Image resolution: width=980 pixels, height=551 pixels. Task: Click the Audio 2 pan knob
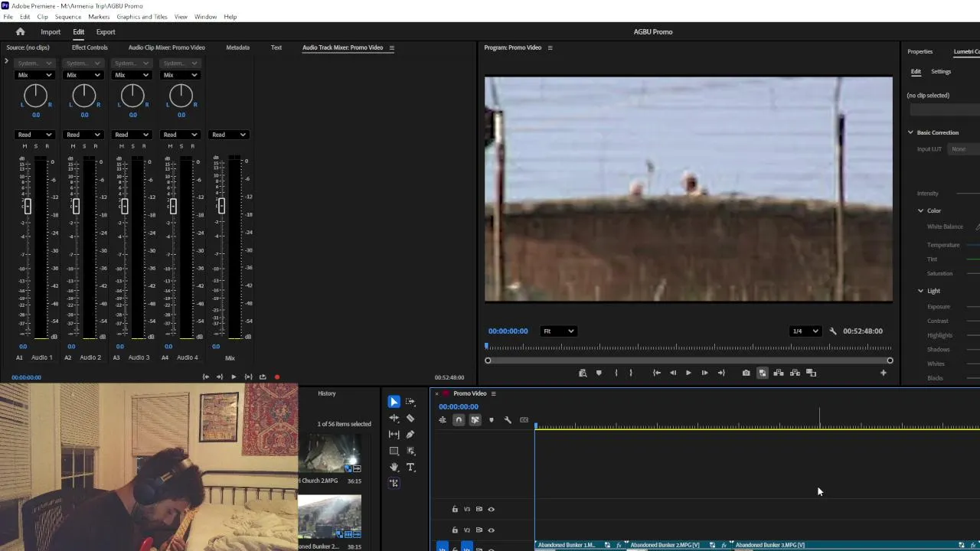coord(84,96)
